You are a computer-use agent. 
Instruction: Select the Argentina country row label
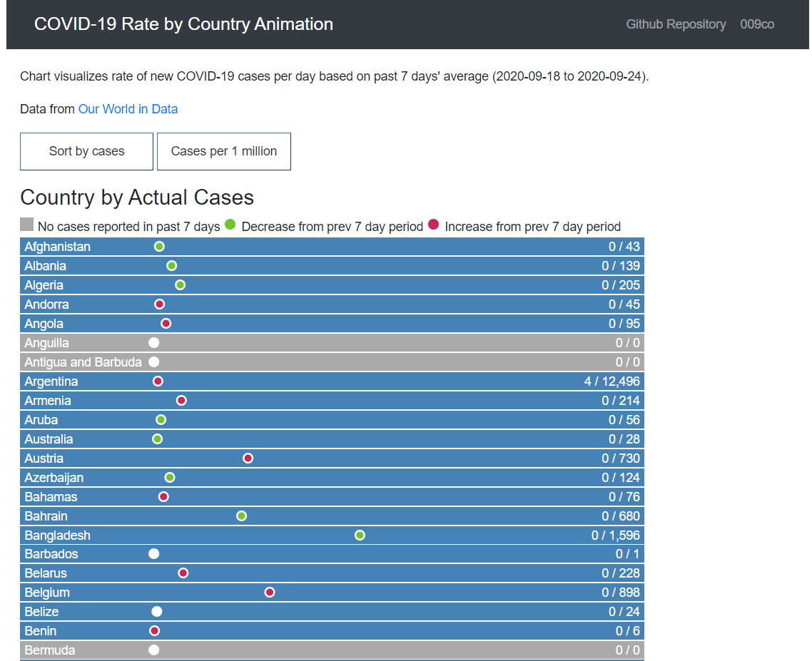51,381
